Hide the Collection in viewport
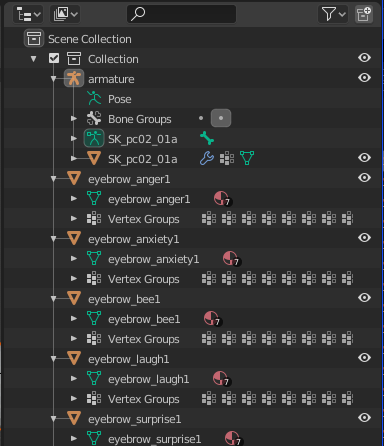The image size is (384, 446). click(364, 58)
